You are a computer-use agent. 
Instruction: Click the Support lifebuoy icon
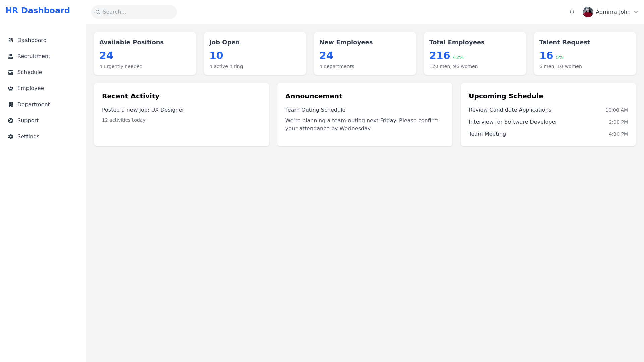click(11, 121)
